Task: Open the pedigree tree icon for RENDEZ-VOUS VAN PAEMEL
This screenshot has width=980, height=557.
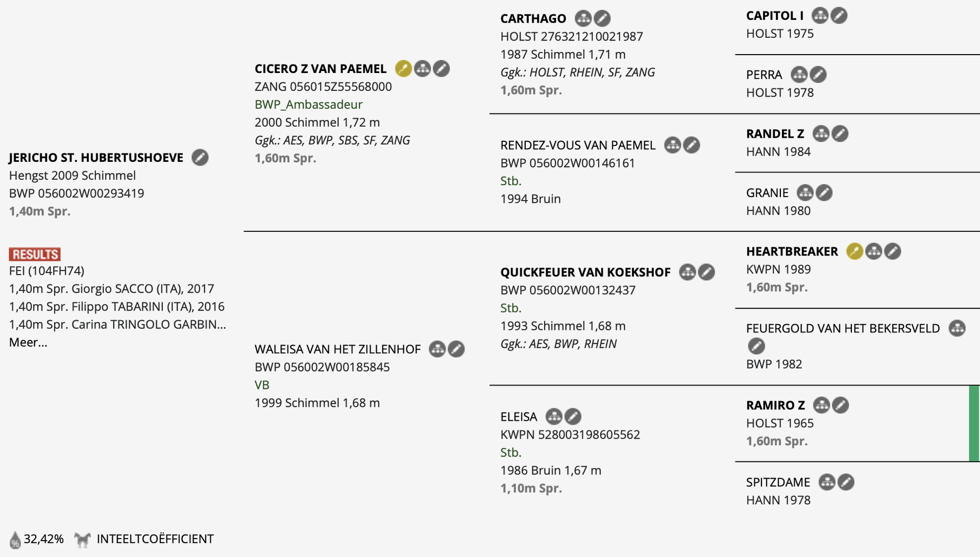Action: (x=672, y=145)
